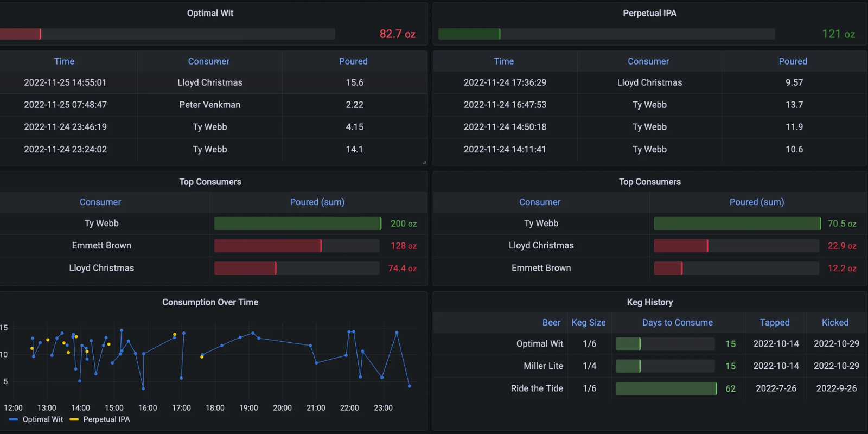Open the left Top Consumers panel title
The image size is (868, 434).
(x=210, y=182)
